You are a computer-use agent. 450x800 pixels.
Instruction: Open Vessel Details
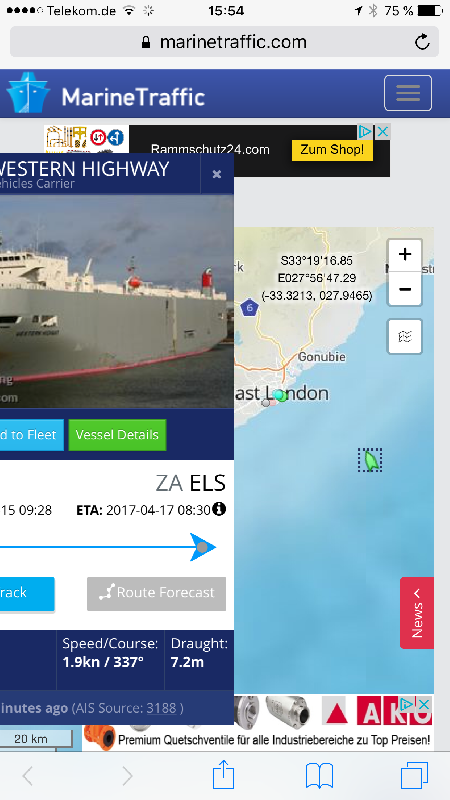coord(117,435)
